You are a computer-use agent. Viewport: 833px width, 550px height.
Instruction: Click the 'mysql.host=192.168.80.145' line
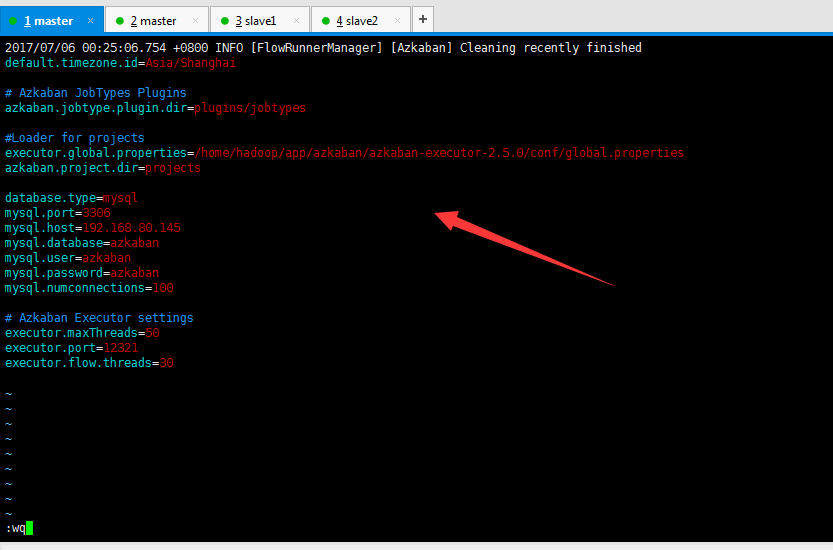(x=92, y=228)
